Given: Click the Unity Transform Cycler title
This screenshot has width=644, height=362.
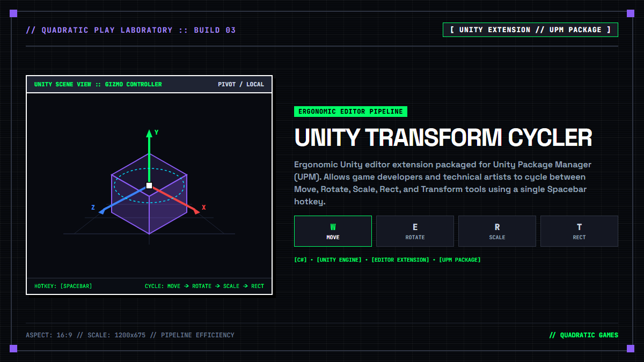Looking at the screenshot, I should point(443,138).
